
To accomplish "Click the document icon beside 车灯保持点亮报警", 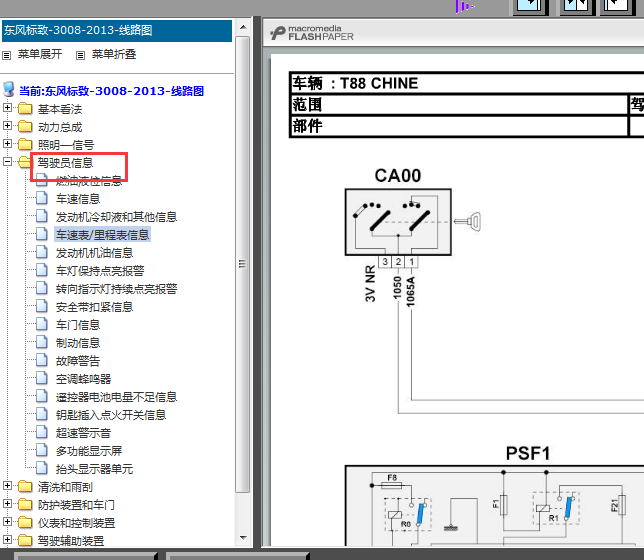I will point(41,270).
